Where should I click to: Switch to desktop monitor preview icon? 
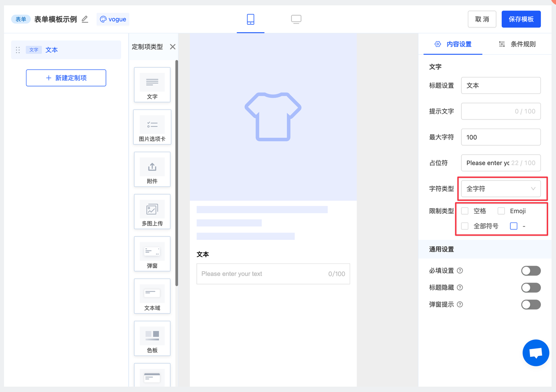point(296,19)
